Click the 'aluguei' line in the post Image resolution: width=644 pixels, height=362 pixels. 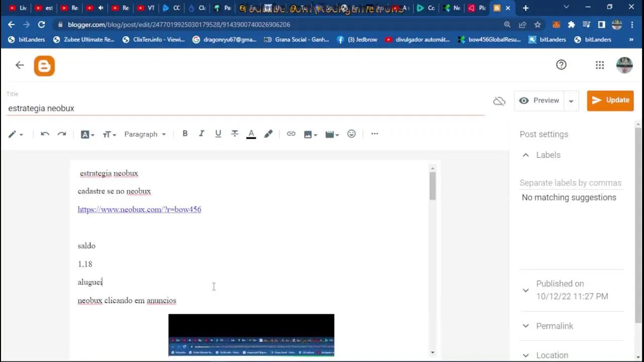tap(90, 282)
